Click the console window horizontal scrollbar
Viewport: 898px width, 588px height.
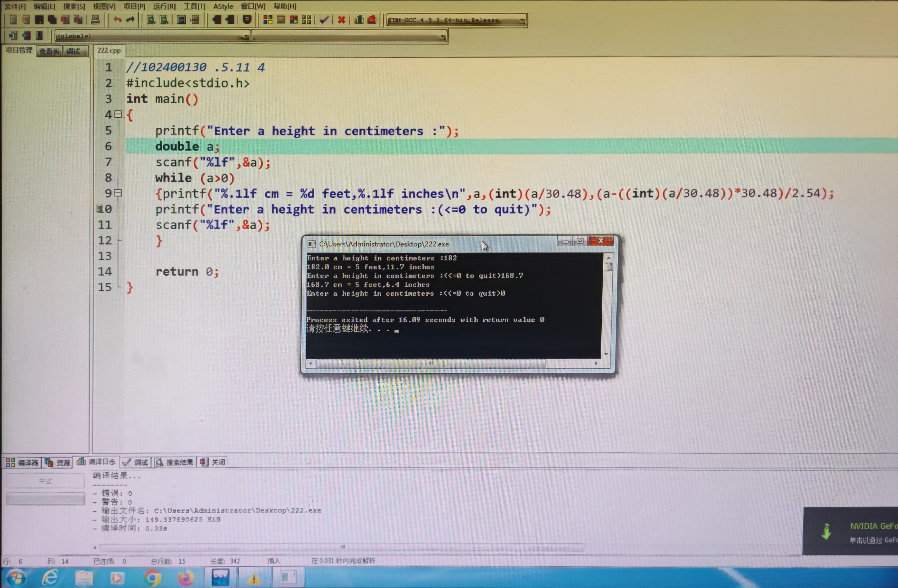click(x=430, y=364)
